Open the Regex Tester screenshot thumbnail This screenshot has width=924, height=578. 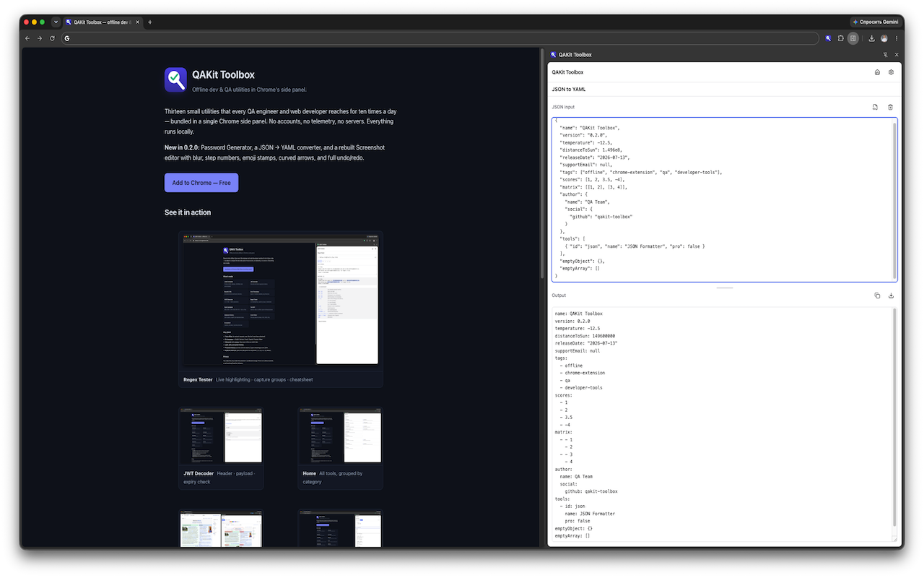point(281,299)
